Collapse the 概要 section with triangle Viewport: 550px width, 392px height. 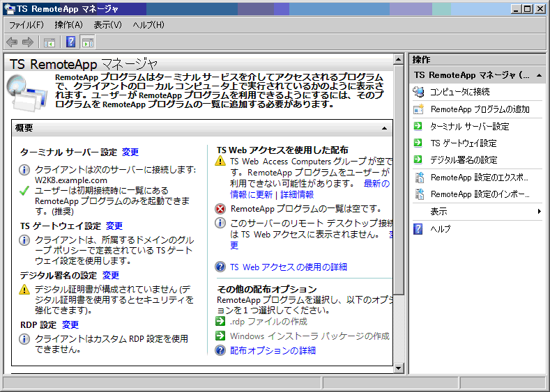click(384, 128)
